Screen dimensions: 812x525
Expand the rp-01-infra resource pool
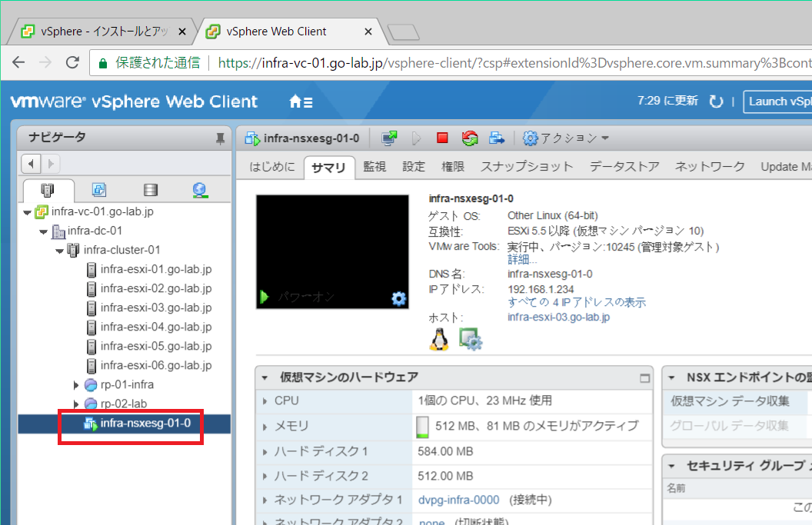(76, 384)
